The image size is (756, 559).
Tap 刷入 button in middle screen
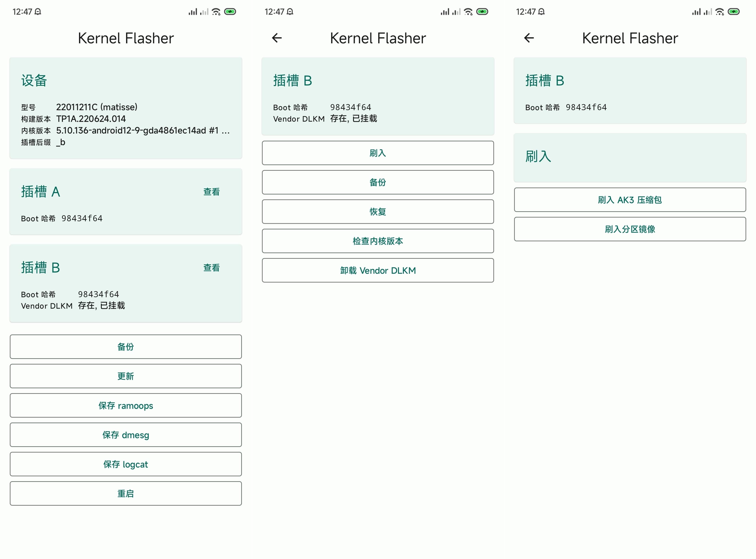point(378,153)
